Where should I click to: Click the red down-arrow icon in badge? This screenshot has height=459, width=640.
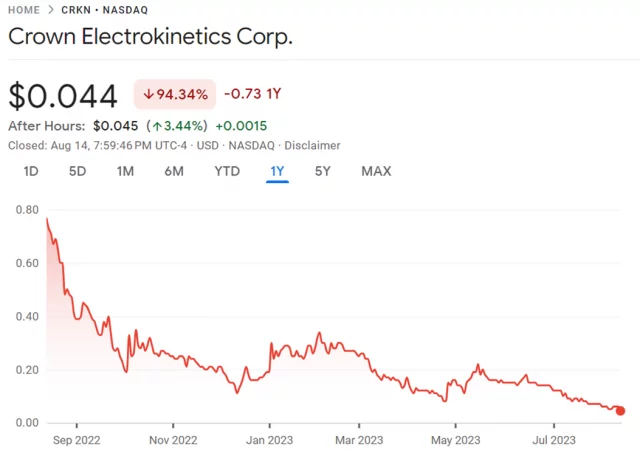point(148,95)
